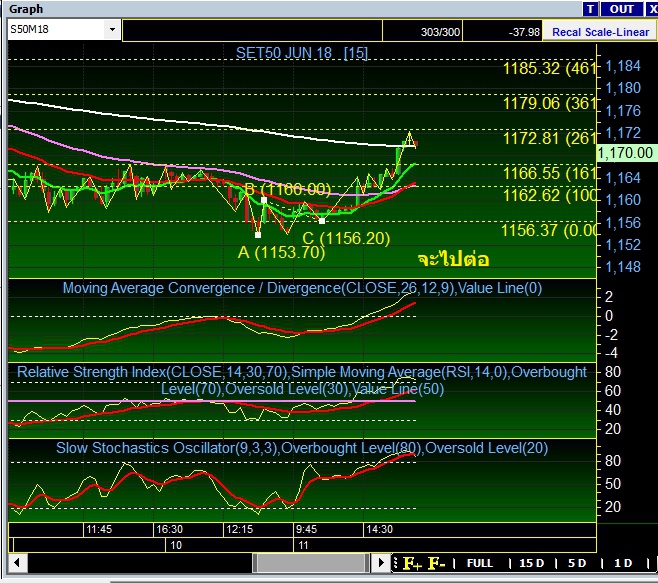Screen dimensions: 658x583
Task: Select the 5 D time range
Action: point(577,563)
